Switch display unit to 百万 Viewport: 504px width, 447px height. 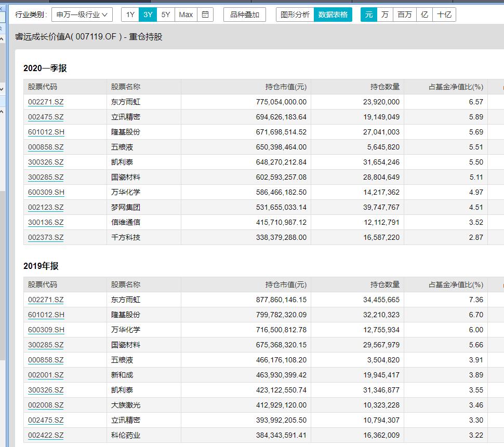click(405, 14)
